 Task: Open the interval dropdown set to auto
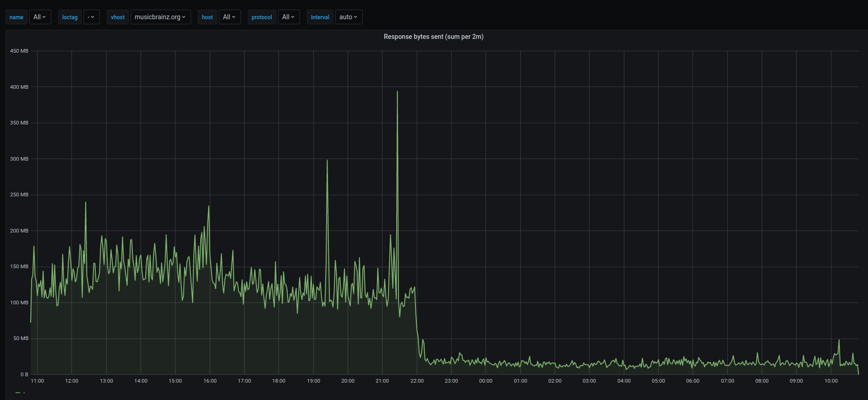[x=349, y=17]
